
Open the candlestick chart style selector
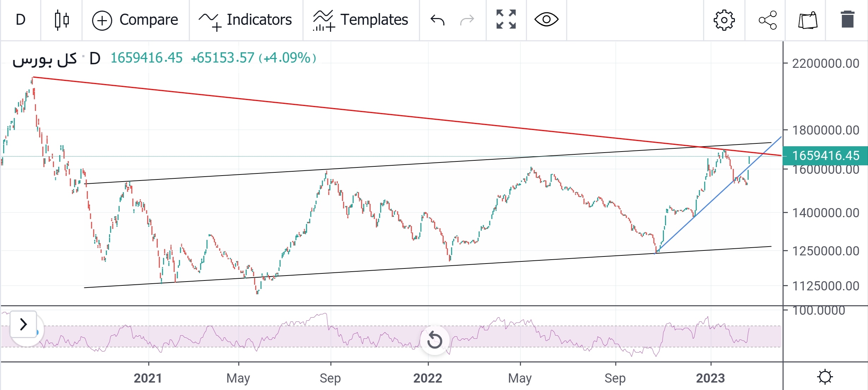point(62,20)
